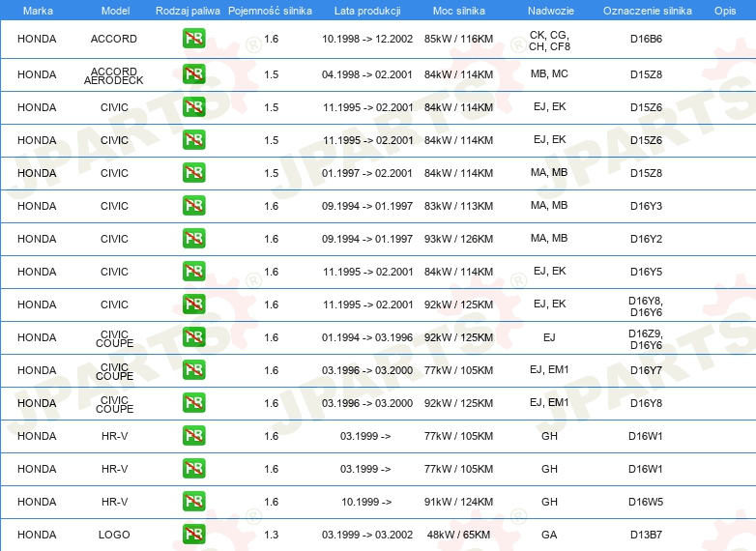
Task: Click the Marka column header
Action: [x=38, y=11]
